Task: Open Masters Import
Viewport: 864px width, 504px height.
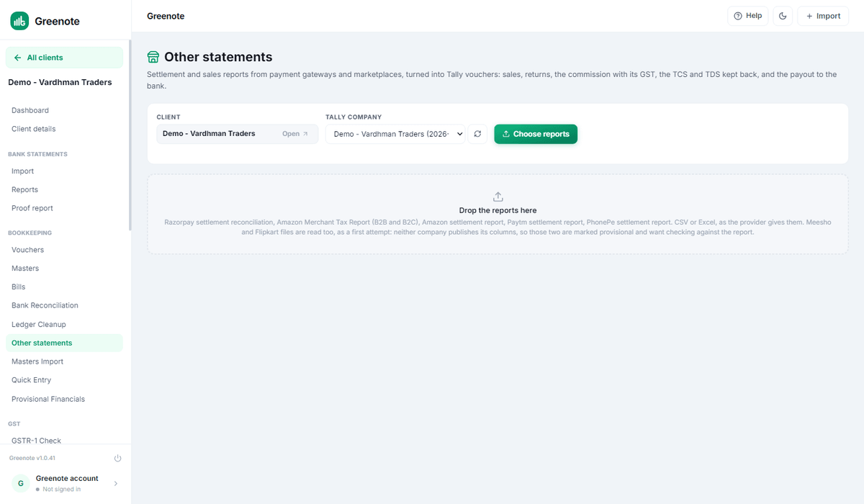Action: (x=64, y=361)
